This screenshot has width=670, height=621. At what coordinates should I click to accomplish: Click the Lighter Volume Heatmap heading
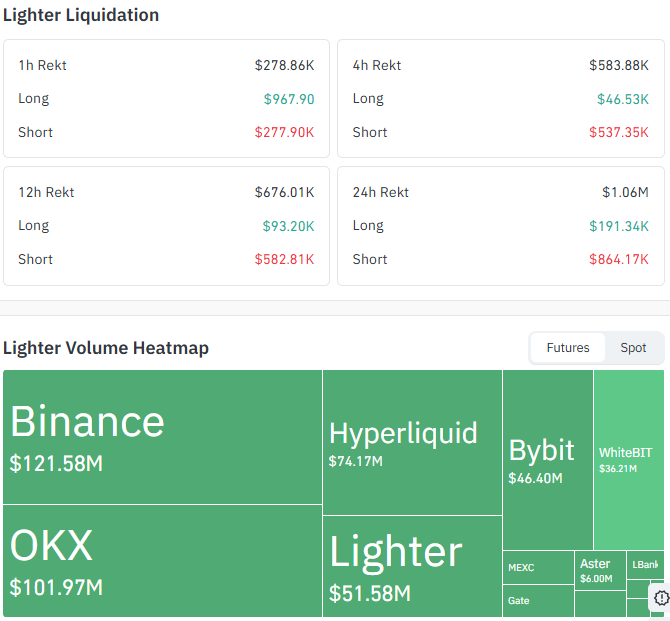tap(106, 348)
